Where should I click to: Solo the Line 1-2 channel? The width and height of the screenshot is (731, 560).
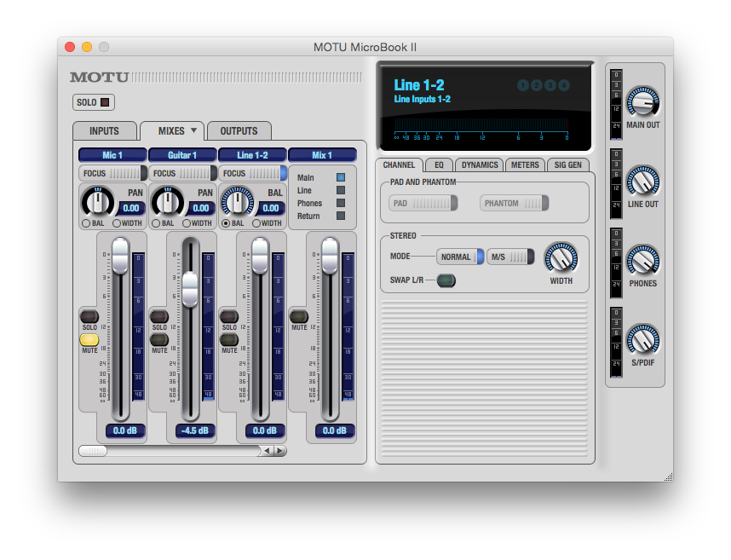pos(229,316)
